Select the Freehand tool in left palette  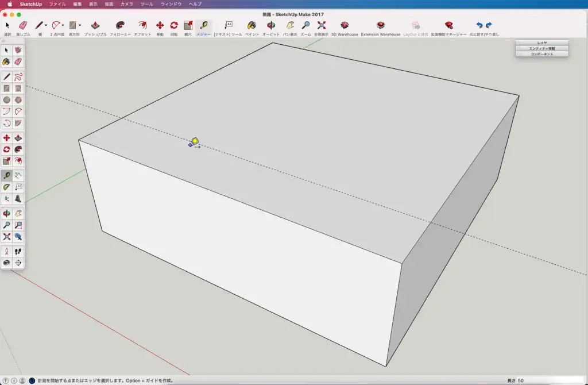coord(18,77)
